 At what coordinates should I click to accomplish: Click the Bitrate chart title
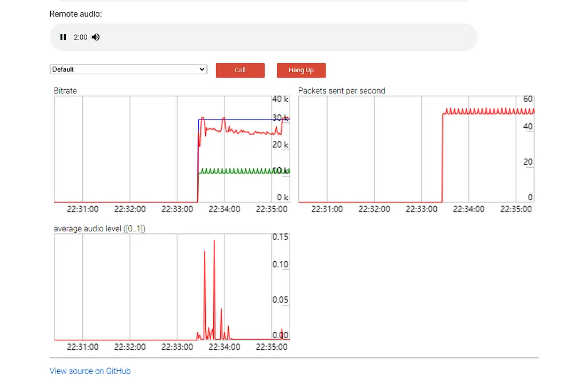pyautogui.click(x=65, y=91)
